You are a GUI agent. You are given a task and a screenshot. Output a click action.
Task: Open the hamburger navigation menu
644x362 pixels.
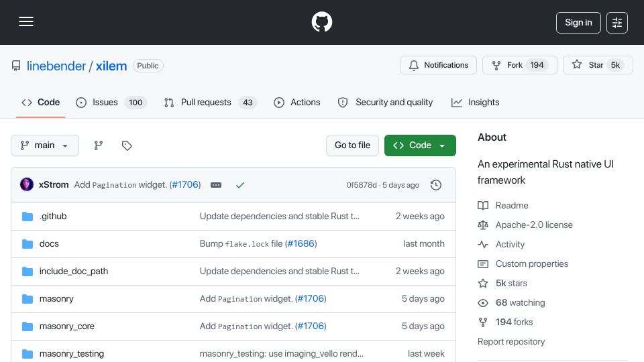26,21
